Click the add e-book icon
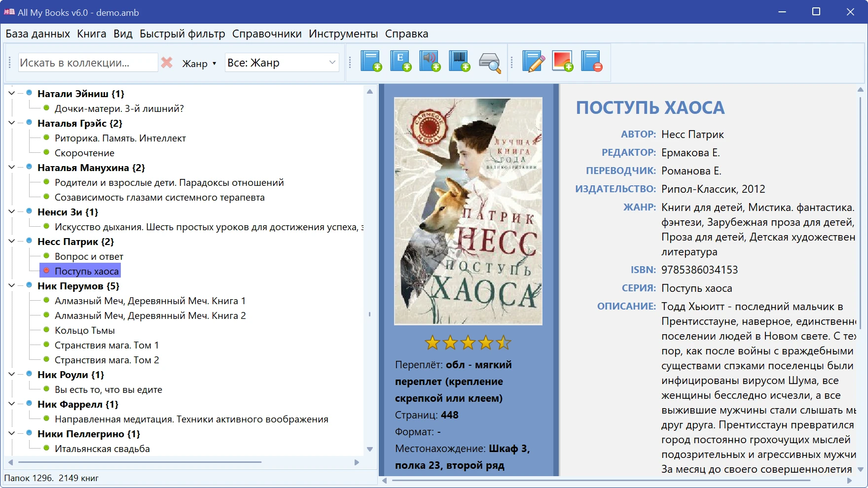Image resolution: width=868 pixels, height=488 pixels. coord(400,62)
